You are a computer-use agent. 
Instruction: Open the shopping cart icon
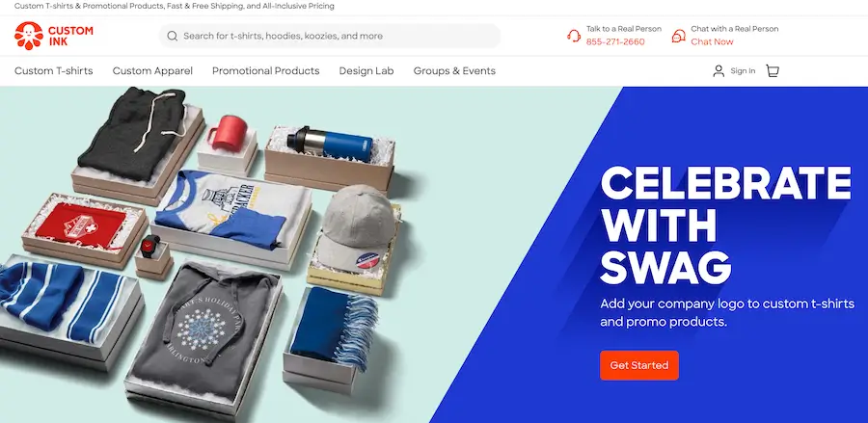[x=773, y=70]
